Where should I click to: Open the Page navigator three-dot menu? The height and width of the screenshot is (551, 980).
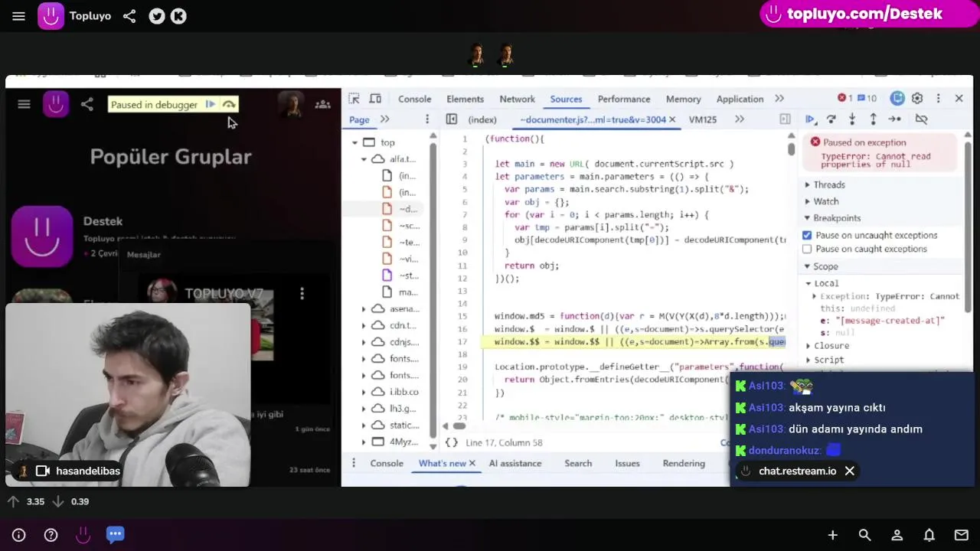click(427, 119)
